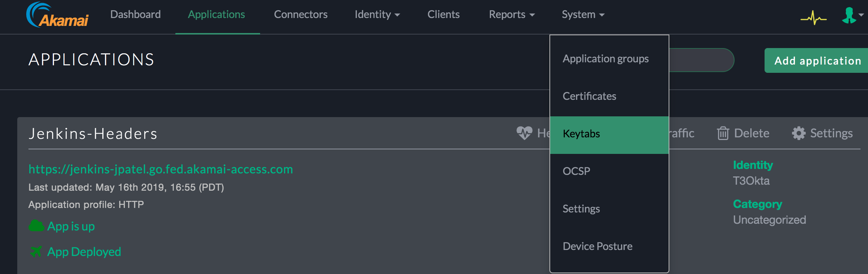Click the T3Okta identity value
The image size is (868, 274).
[751, 181]
